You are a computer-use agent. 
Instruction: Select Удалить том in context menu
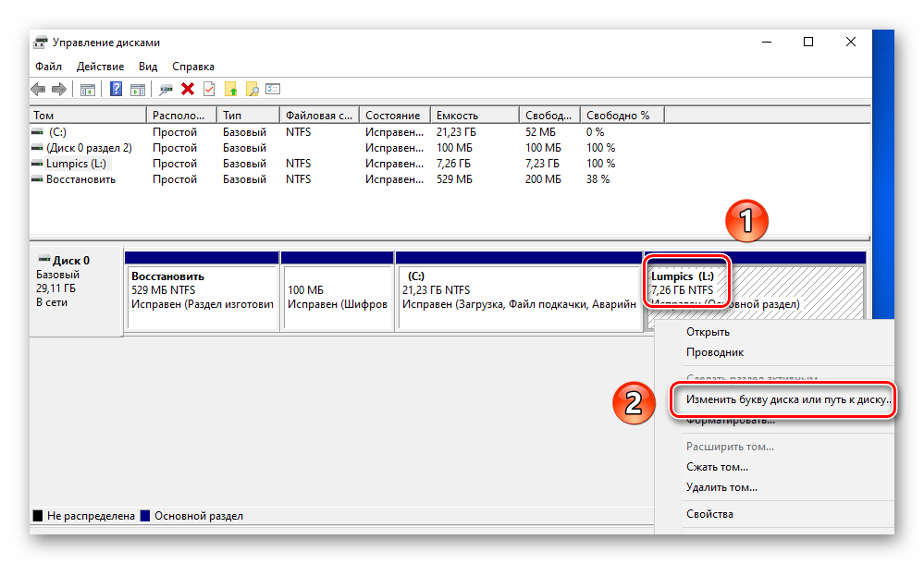(721, 487)
